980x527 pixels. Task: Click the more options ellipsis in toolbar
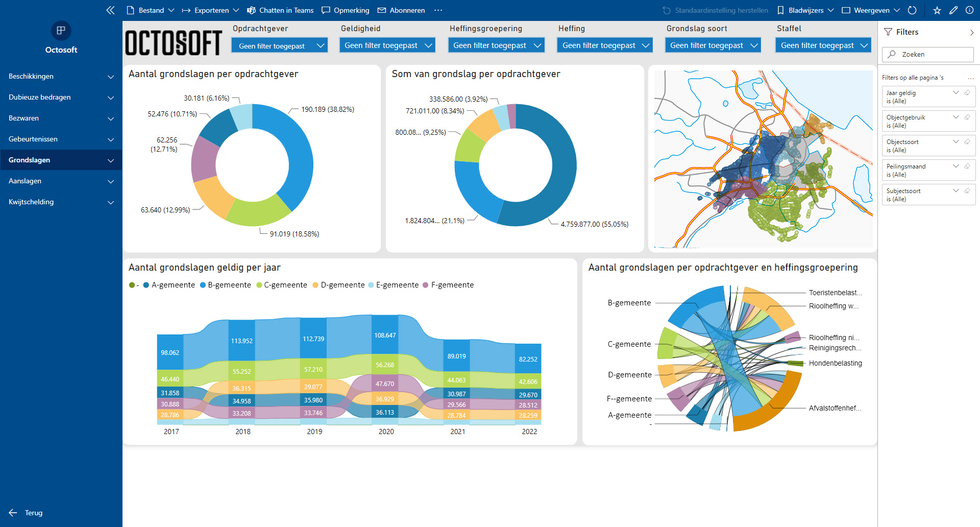pos(438,10)
